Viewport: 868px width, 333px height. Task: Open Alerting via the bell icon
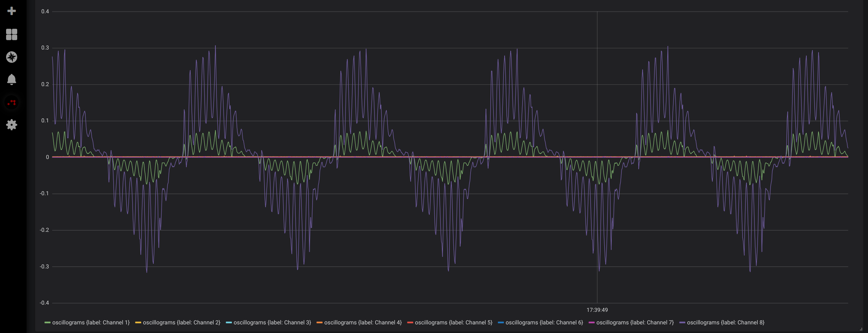pos(12,80)
